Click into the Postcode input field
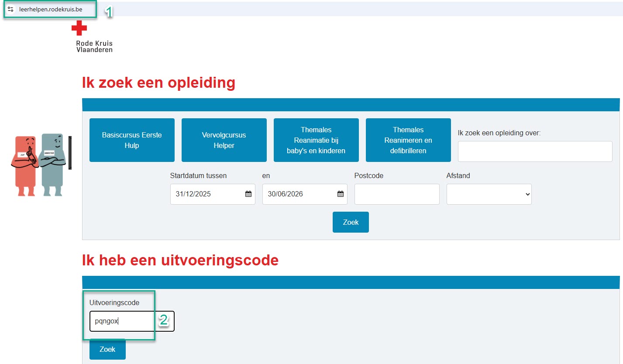The image size is (623, 364). point(397,194)
